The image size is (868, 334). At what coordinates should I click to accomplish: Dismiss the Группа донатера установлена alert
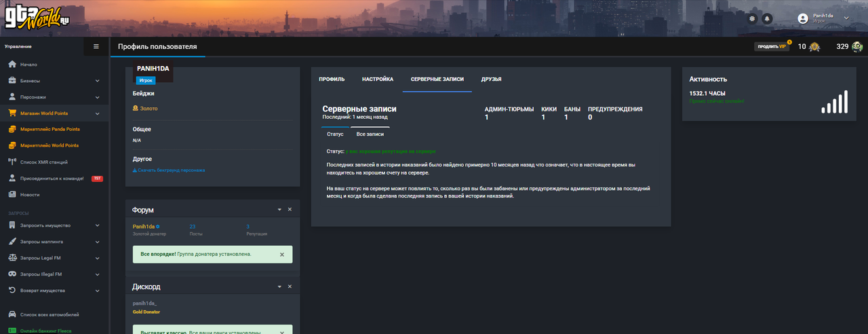tap(282, 255)
